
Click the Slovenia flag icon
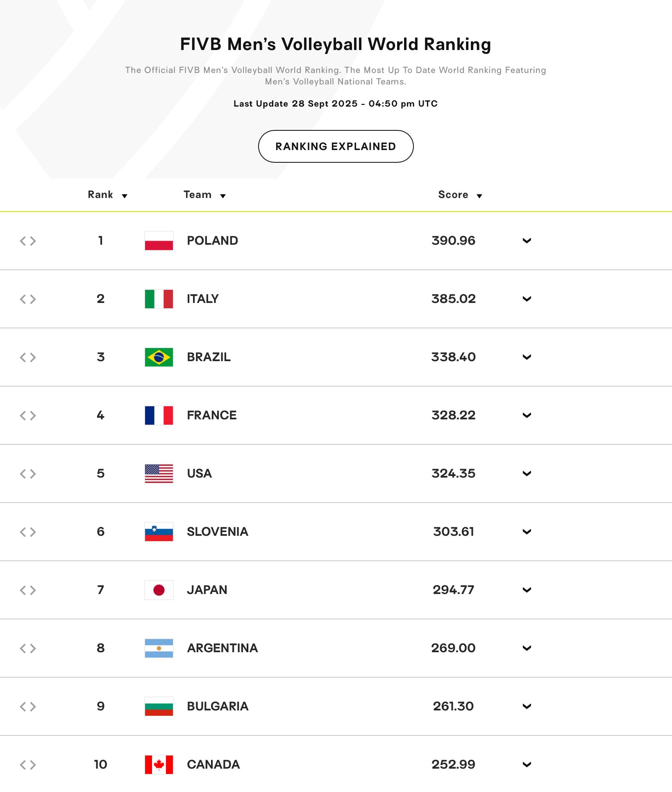pos(159,532)
